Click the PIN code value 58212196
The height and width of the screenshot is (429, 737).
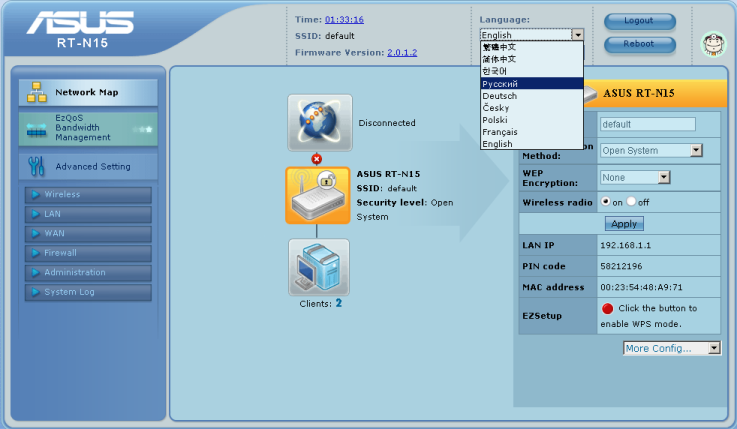pyautogui.click(x=621, y=266)
